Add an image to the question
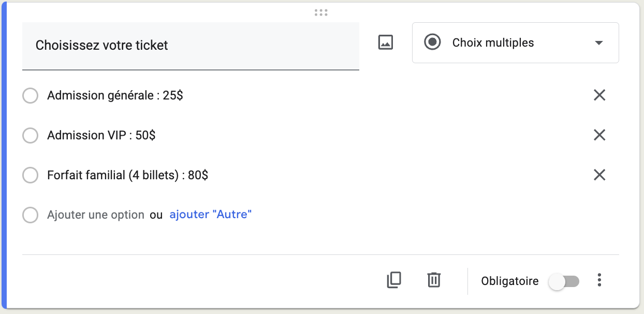 click(x=386, y=42)
